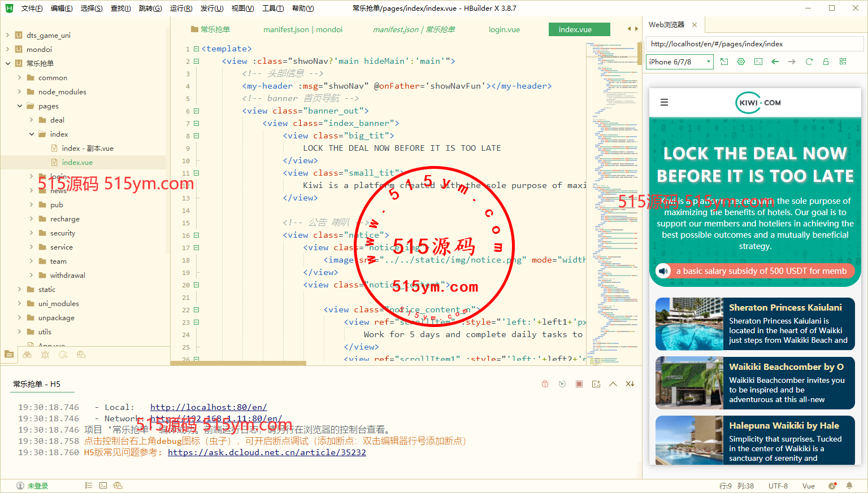Go back in the built-in web browser

[x=775, y=62]
